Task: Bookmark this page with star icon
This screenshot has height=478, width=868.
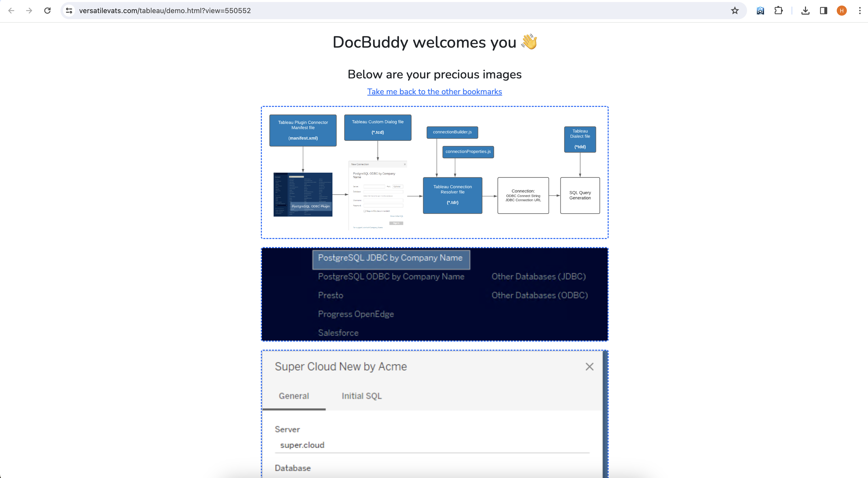Action: point(735,10)
